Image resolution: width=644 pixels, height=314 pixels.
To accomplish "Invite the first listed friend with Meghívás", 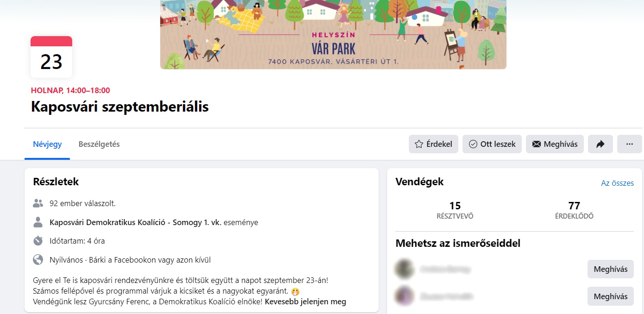I will coord(611,269).
